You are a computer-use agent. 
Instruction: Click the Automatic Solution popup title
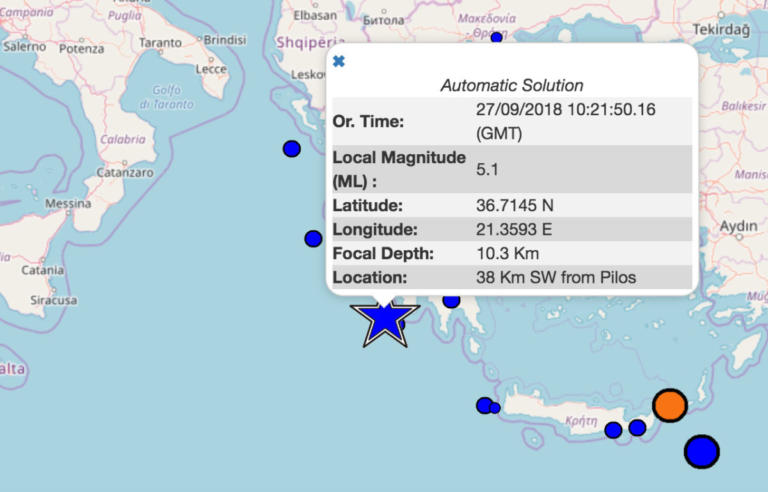(511, 85)
